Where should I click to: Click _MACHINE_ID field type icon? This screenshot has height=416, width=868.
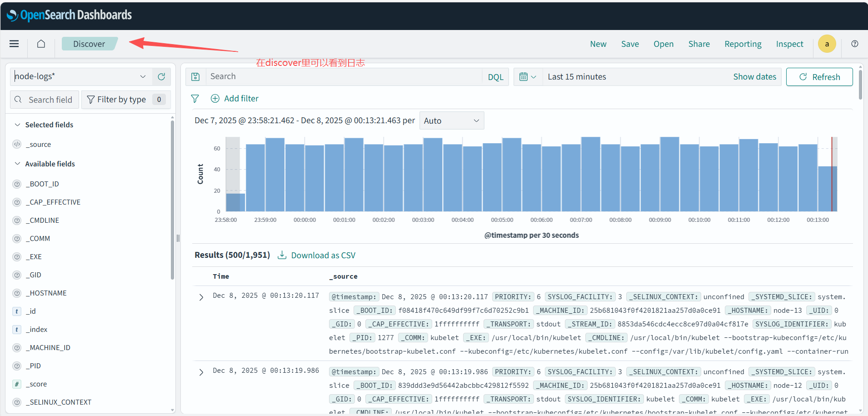pos(17,348)
